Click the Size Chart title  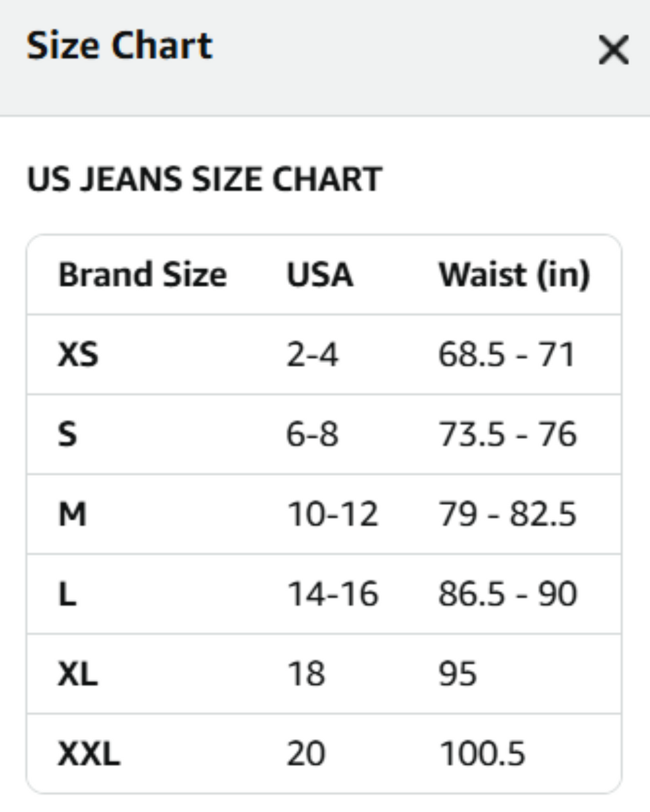click(x=119, y=46)
